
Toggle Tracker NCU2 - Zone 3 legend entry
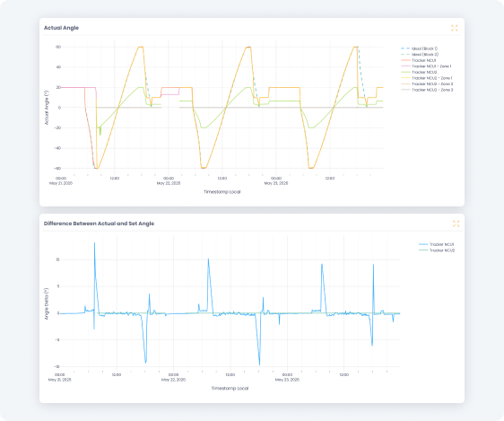(x=427, y=90)
